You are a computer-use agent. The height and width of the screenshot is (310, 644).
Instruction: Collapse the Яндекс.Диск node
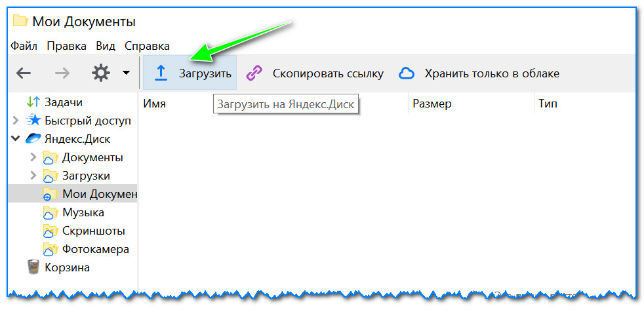tap(16, 139)
